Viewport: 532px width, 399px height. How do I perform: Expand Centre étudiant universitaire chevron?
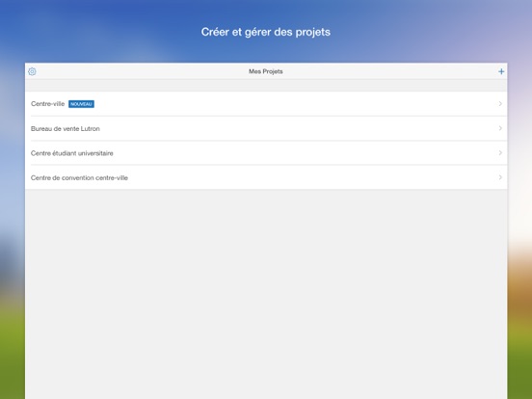point(500,152)
